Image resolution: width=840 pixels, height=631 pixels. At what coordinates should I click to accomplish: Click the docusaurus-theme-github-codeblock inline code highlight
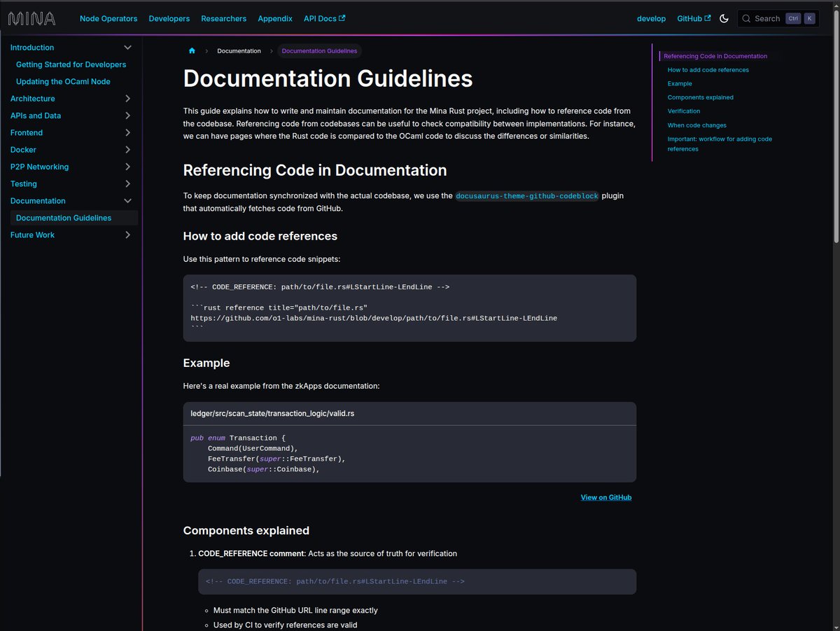click(526, 195)
